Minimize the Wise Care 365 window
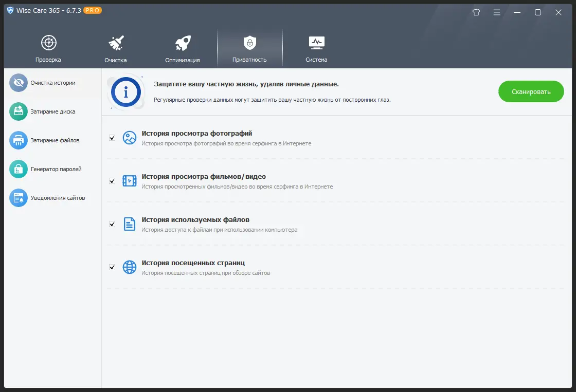This screenshot has width=576, height=392. pyautogui.click(x=517, y=12)
